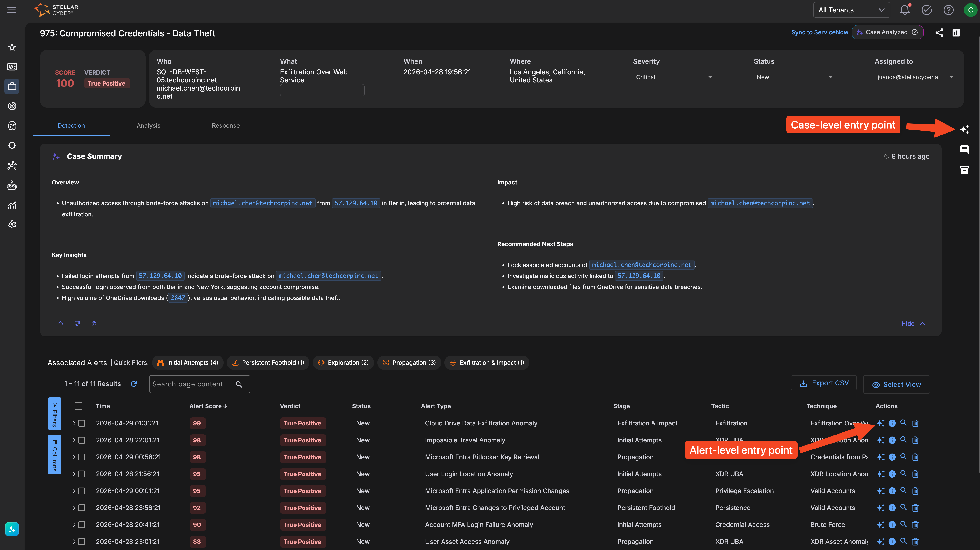Switch to the Response tab
Viewport: 980px width, 550px height.
point(226,126)
